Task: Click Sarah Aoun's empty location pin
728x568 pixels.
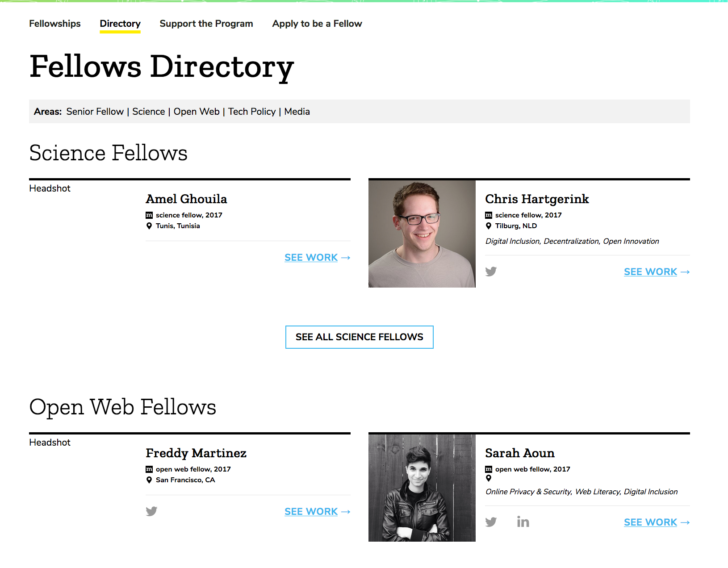Action: (x=489, y=478)
